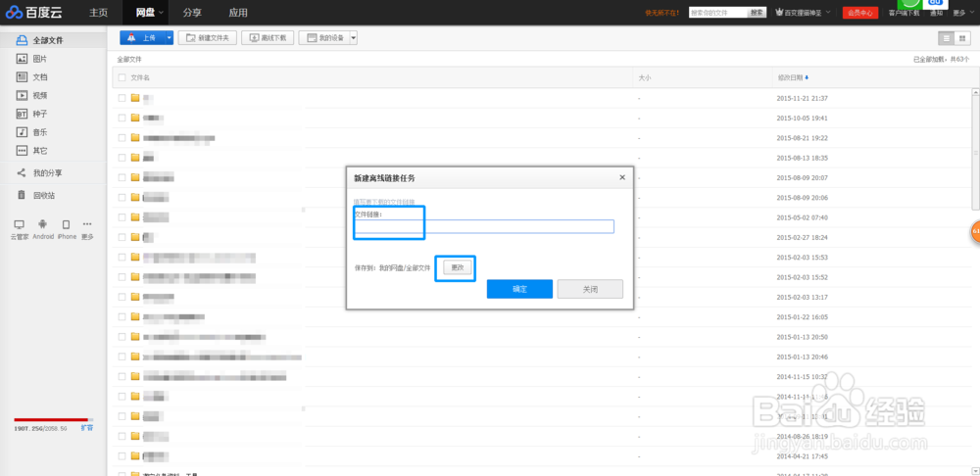Click folder icon of row dated 2015-11-21 21:37
This screenshot has height=476, width=980.
pos(135,98)
